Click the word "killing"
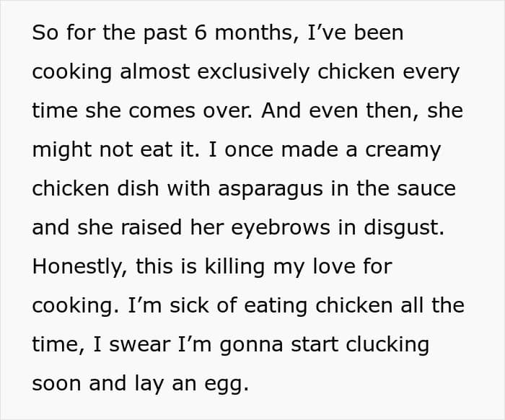The height and width of the screenshot is (420, 505). pyautogui.click(x=234, y=267)
